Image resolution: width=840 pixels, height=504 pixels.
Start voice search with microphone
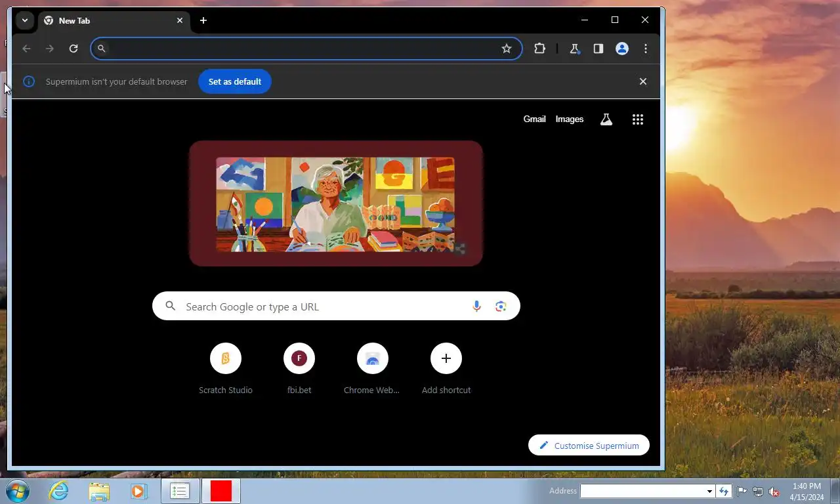pyautogui.click(x=476, y=306)
